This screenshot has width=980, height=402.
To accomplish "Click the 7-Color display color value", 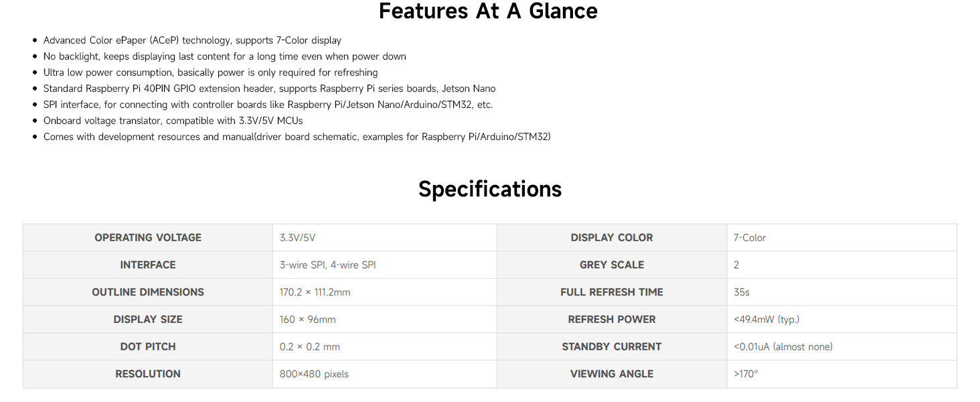I will coord(749,238).
